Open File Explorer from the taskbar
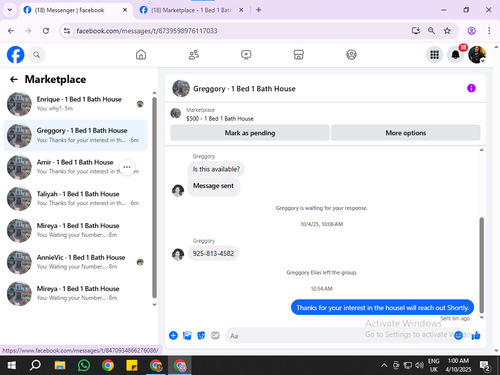The height and width of the screenshot is (375, 500). 60,366
